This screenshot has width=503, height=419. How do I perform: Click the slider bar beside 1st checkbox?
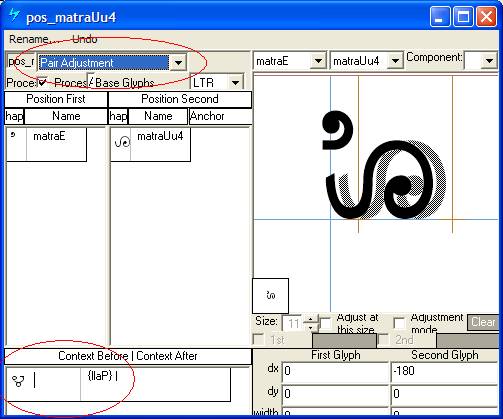344,340
